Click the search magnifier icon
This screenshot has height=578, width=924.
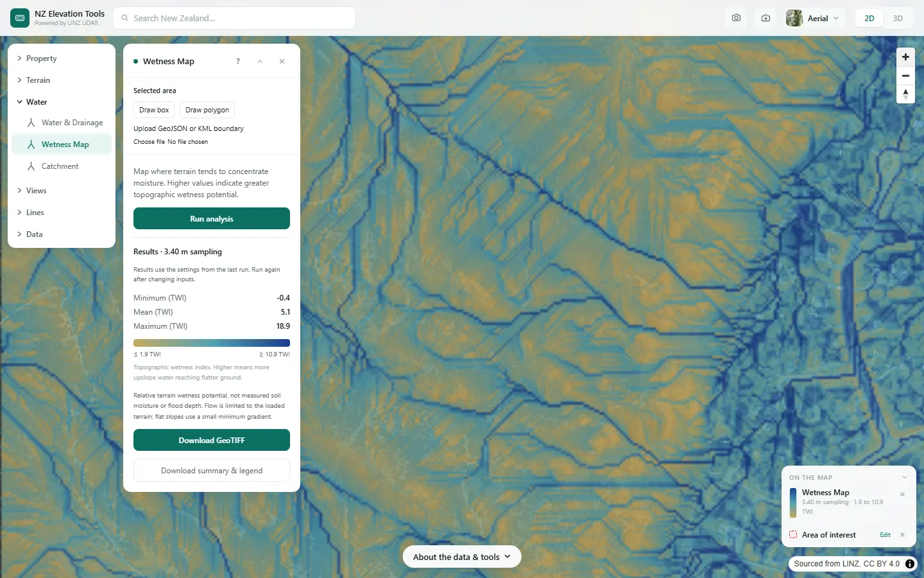125,18
